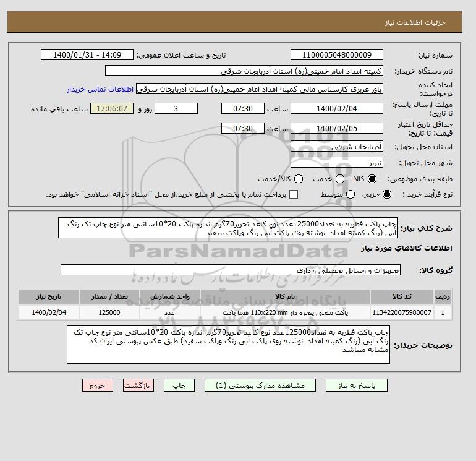Click the buyer organization name field
This screenshot has width=476, height=461.
(244, 71)
